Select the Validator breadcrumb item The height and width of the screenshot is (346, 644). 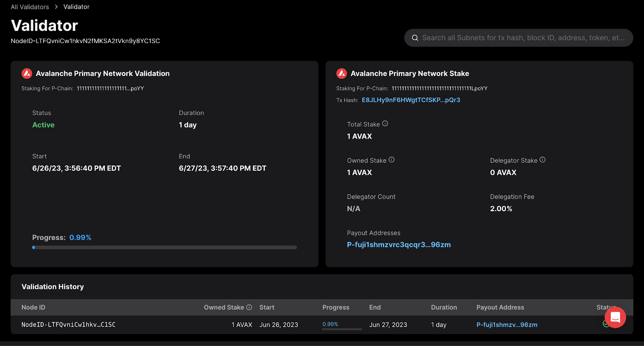[x=76, y=7]
